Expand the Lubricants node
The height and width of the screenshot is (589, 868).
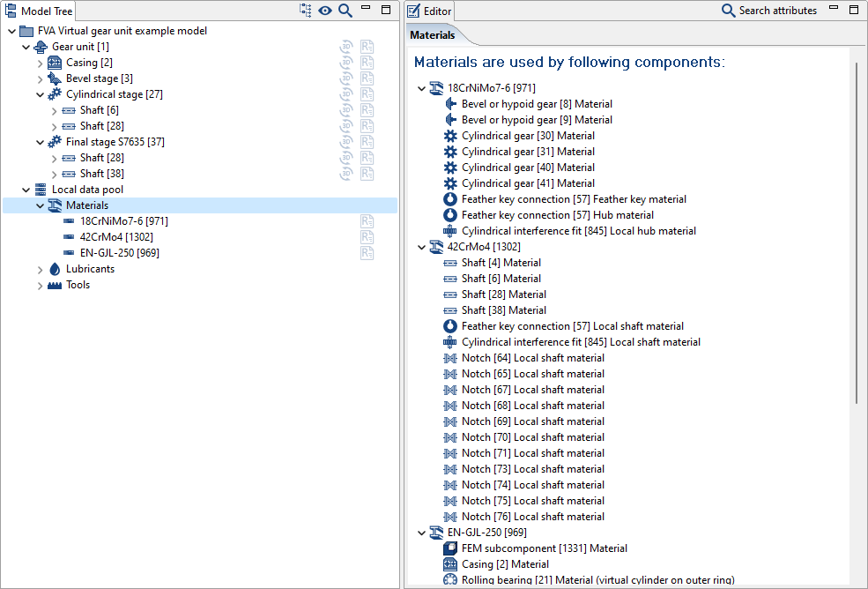pyautogui.click(x=40, y=268)
